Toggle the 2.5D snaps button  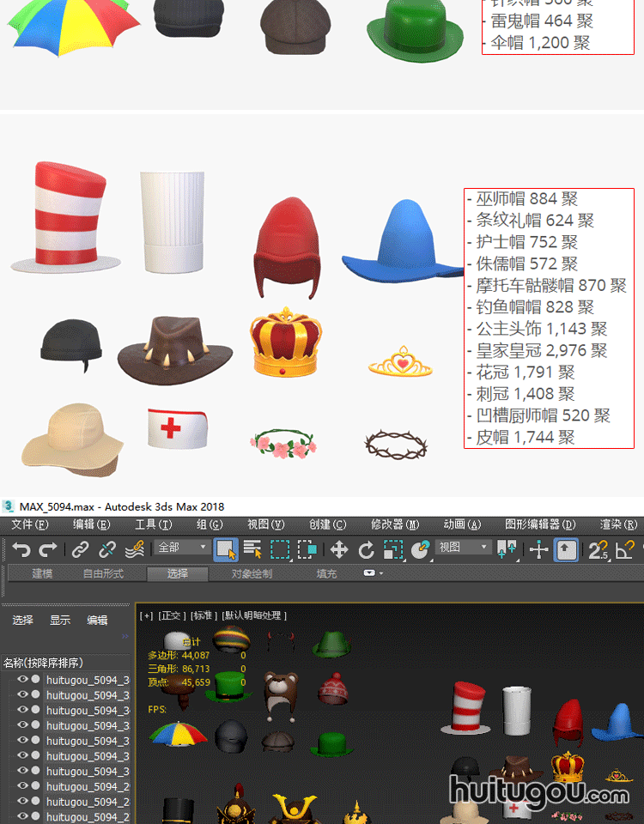598,549
